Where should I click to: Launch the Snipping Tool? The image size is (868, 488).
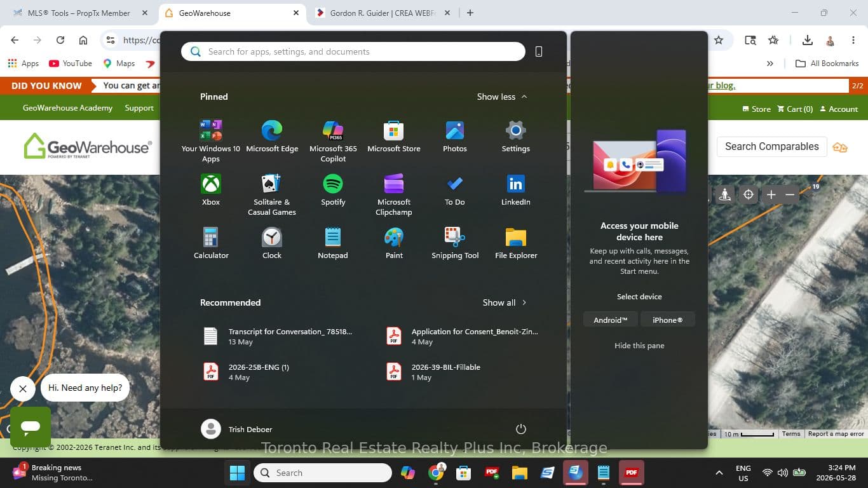pos(455,243)
